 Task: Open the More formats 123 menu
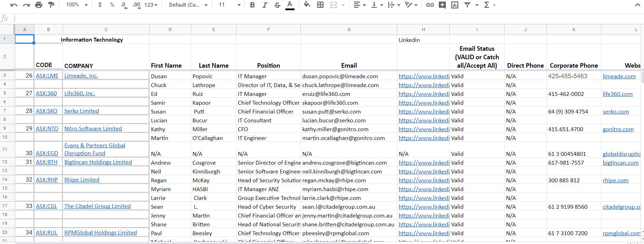(x=151, y=5)
